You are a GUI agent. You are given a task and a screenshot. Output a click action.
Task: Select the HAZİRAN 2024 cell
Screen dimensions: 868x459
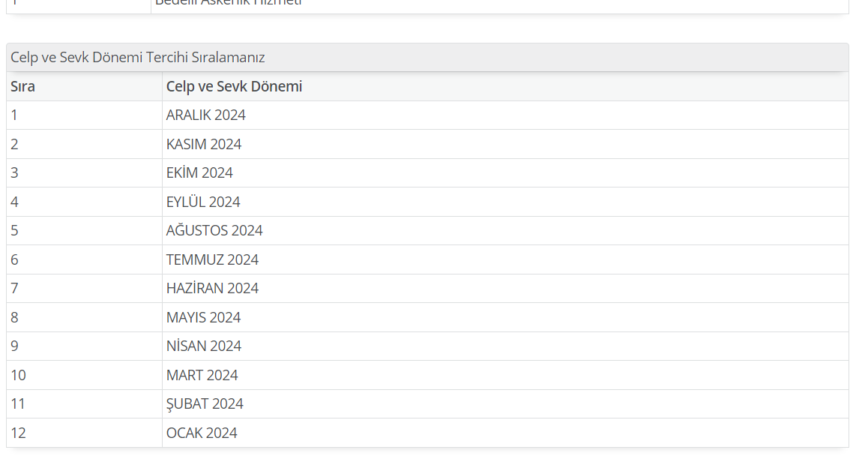pyautogui.click(x=505, y=289)
